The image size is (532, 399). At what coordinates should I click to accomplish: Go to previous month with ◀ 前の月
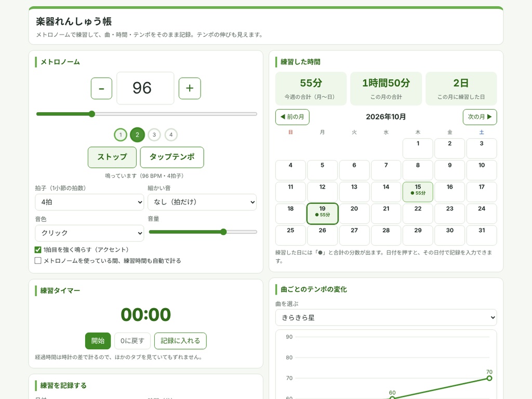292,117
